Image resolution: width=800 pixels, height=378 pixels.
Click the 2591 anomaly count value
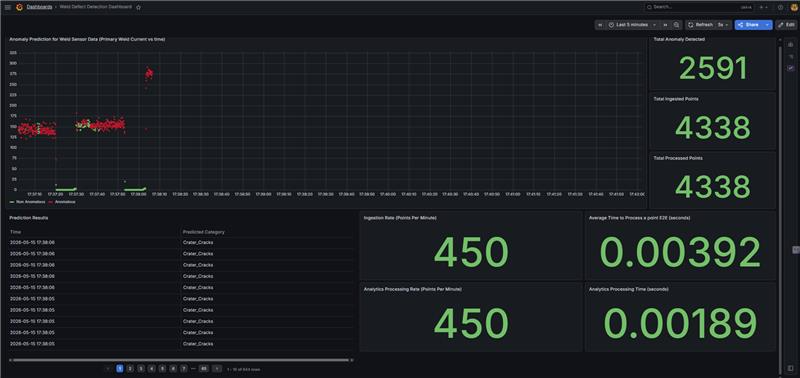click(x=713, y=68)
